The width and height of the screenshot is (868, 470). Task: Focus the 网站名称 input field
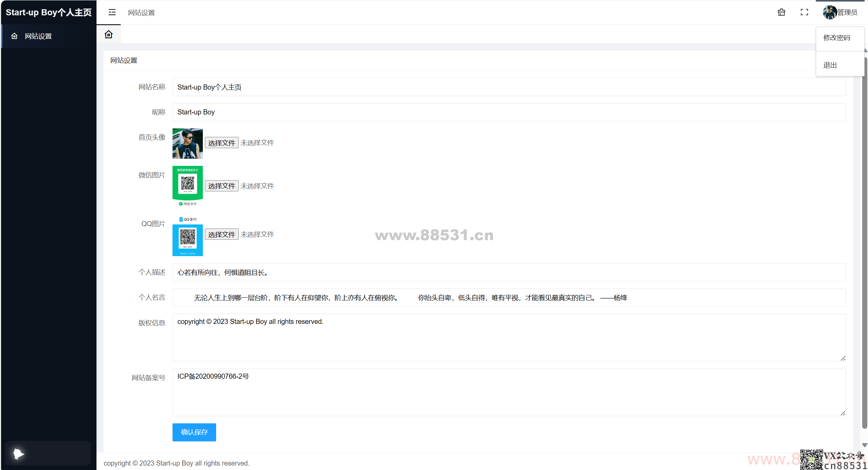tap(509, 87)
